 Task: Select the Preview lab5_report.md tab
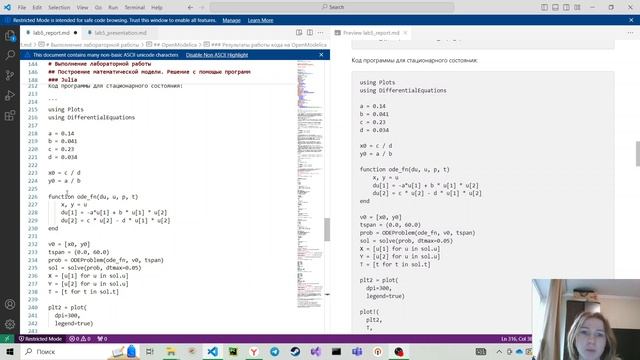click(x=371, y=33)
